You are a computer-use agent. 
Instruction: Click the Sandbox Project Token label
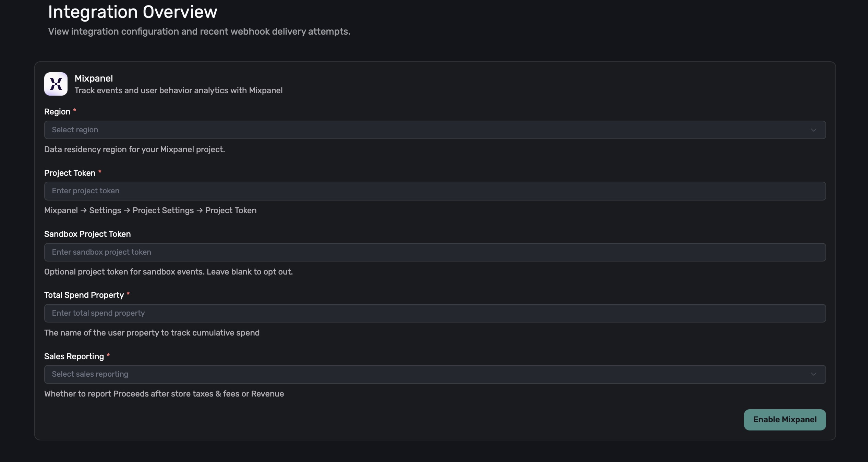pyautogui.click(x=87, y=234)
